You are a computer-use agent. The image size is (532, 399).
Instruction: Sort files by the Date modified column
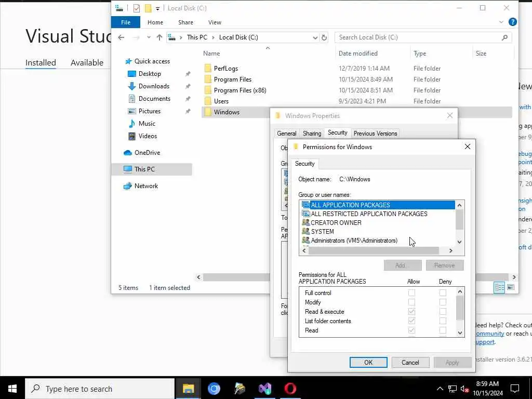[x=358, y=54]
